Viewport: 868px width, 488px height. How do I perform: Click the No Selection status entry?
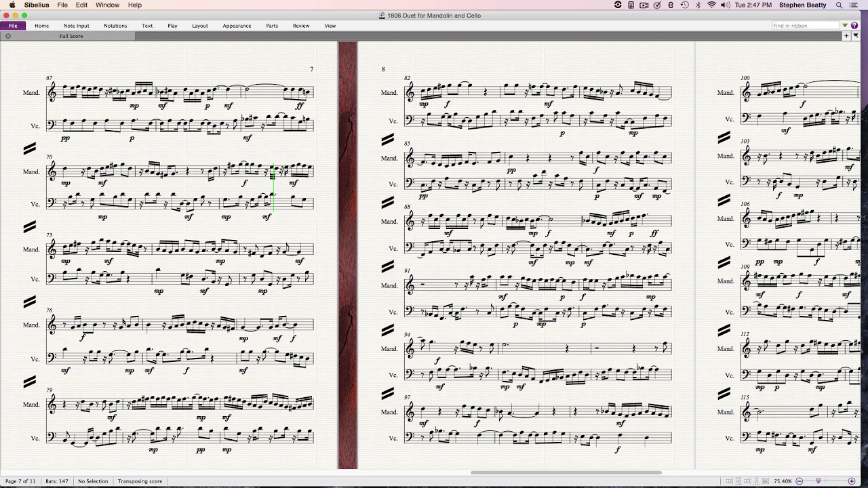[x=93, y=481]
